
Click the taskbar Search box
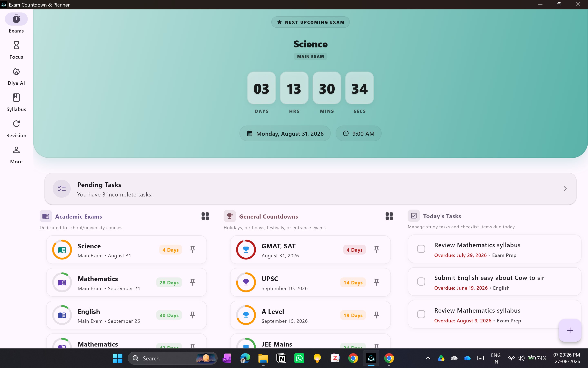[x=173, y=358]
